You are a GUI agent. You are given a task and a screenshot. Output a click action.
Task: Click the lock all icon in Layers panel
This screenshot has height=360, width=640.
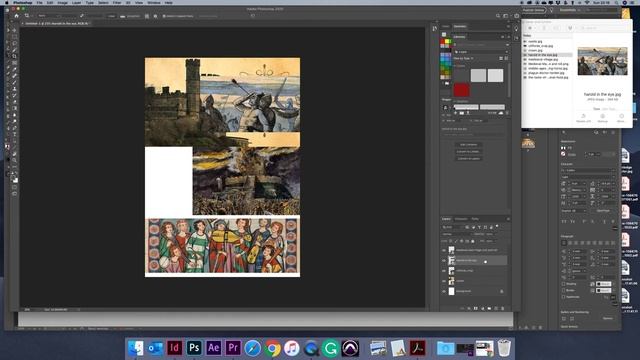coord(473,241)
